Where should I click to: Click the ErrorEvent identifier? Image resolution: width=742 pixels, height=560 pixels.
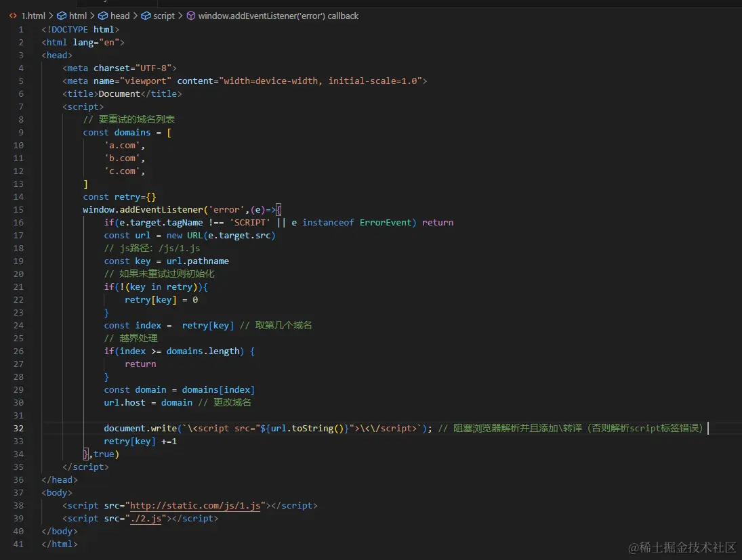(385, 223)
